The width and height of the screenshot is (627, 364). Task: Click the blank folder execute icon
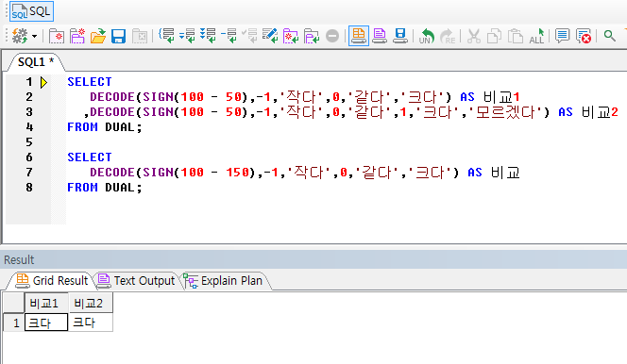pos(312,36)
